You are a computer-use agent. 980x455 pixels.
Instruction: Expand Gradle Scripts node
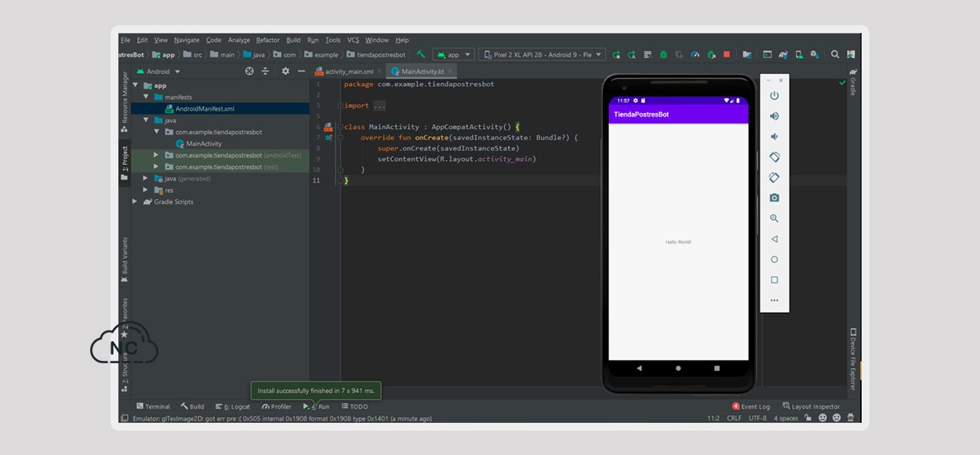click(136, 202)
